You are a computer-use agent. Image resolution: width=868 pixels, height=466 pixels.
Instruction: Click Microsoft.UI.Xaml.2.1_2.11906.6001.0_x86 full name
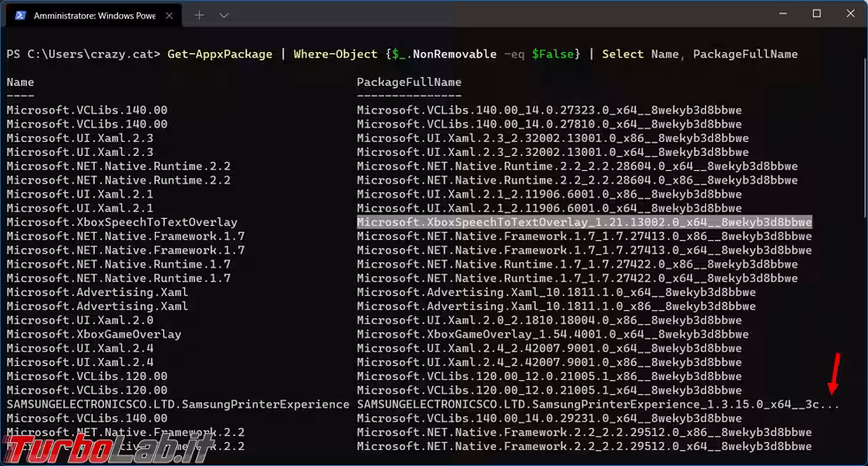pos(549,194)
